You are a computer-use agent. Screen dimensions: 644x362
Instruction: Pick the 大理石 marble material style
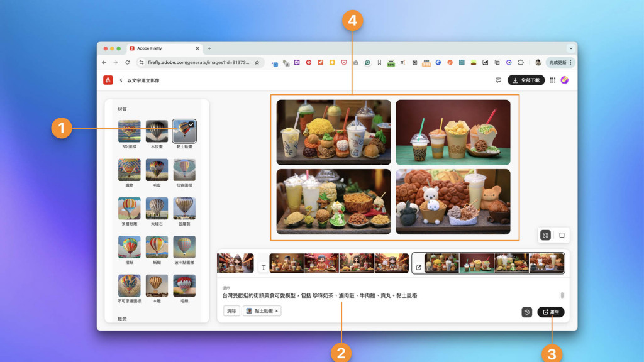pyautogui.click(x=157, y=208)
